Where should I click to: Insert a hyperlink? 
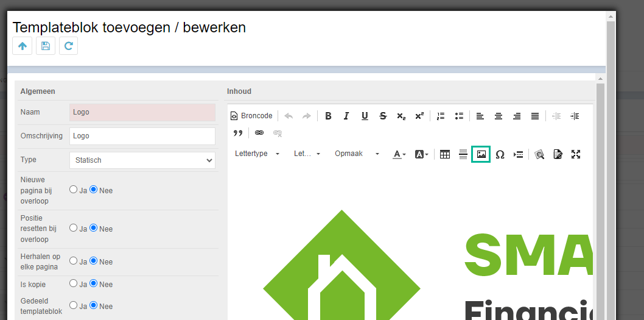tap(259, 133)
